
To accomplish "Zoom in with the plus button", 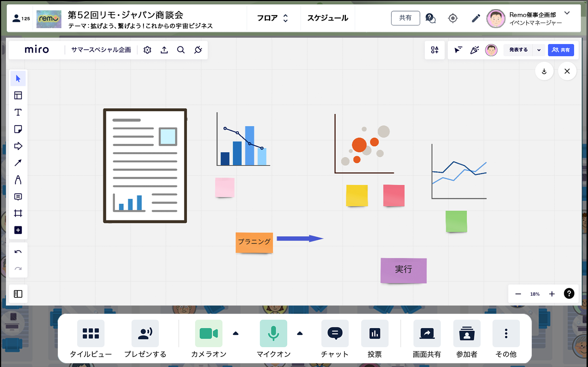I will point(552,294).
